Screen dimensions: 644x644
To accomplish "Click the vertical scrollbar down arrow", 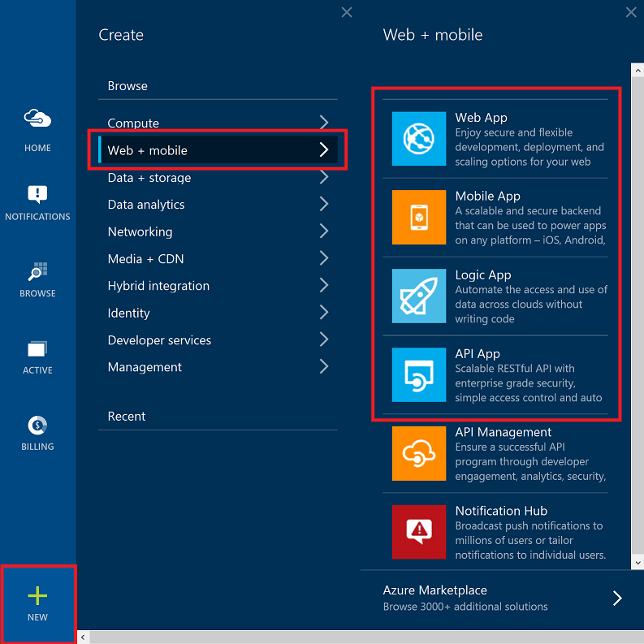I will [x=638, y=563].
